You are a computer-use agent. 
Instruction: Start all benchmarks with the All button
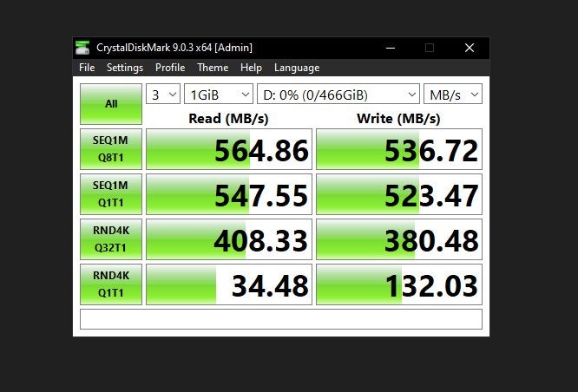[111, 104]
